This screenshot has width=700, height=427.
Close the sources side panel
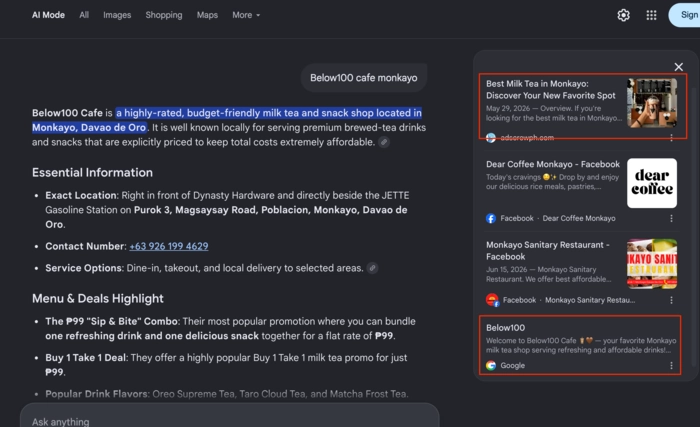[x=679, y=67]
